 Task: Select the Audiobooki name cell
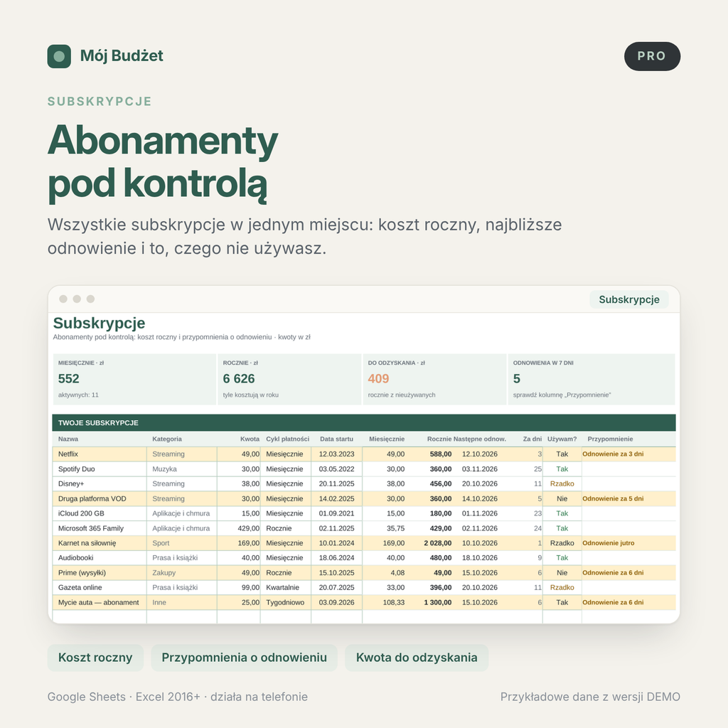tap(100, 558)
